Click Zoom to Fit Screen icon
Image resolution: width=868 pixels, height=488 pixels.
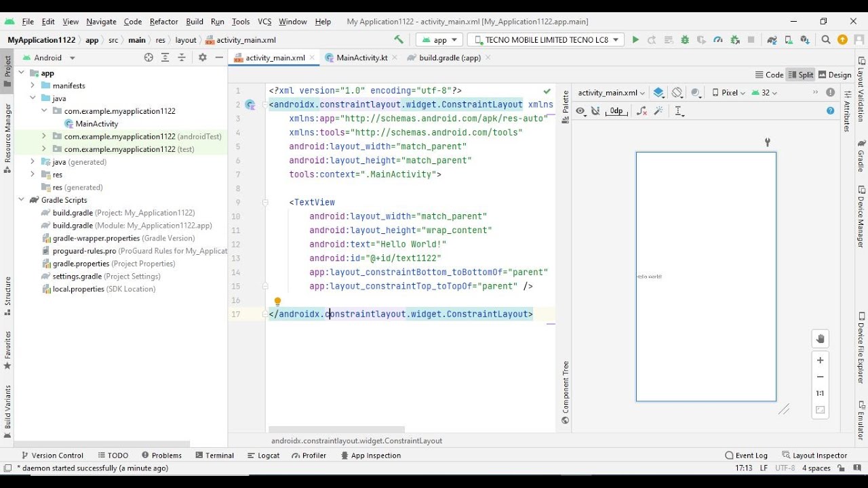click(x=821, y=410)
